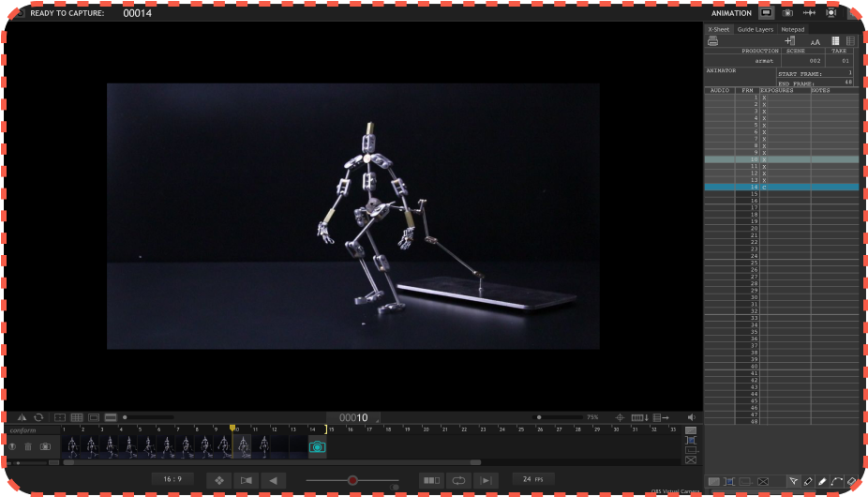Flip the view with the mirror icon
The width and height of the screenshot is (868, 497).
click(x=22, y=417)
